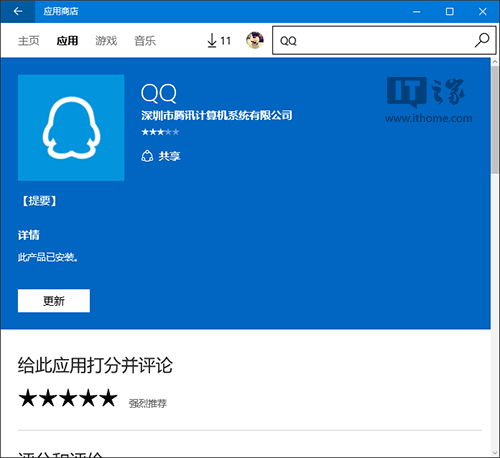
Task: Rate the app five stars
Action: tap(109, 398)
